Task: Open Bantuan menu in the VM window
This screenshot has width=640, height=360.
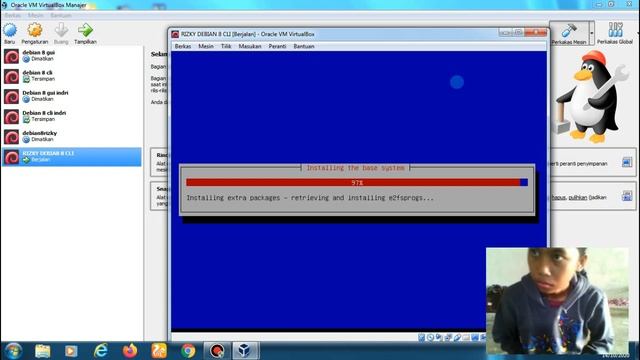Action: tap(304, 46)
